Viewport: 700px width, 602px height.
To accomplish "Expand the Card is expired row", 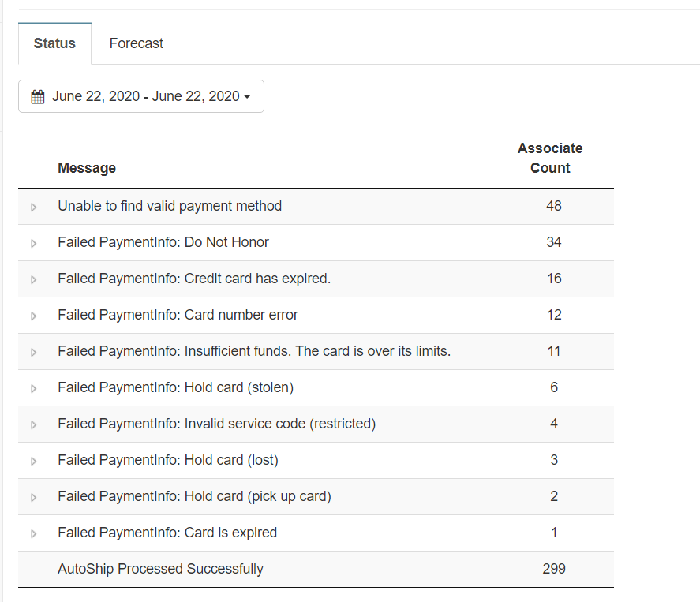I will click(x=33, y=533).
